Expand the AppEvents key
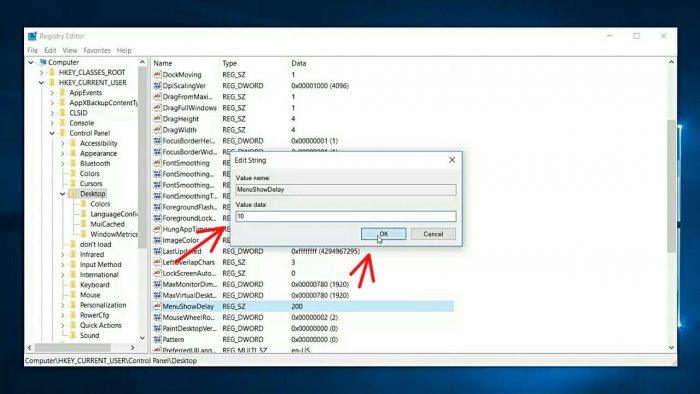This screenshot has width=700, height=394. click(52, 93)
